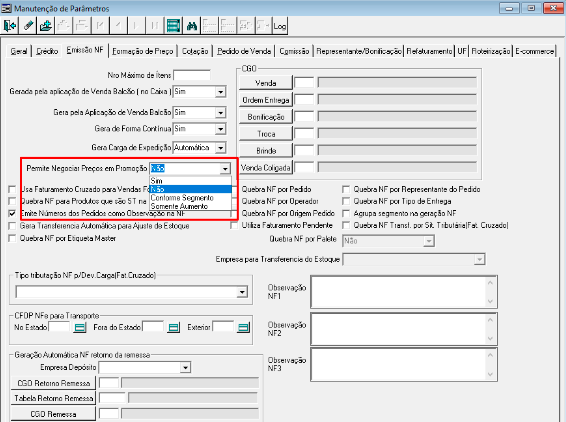Open Gera pela Aplicação de Venda Balcão dropdown
Image resolution: width=566 pixels, height=422 pixels.
click(221, 113)
